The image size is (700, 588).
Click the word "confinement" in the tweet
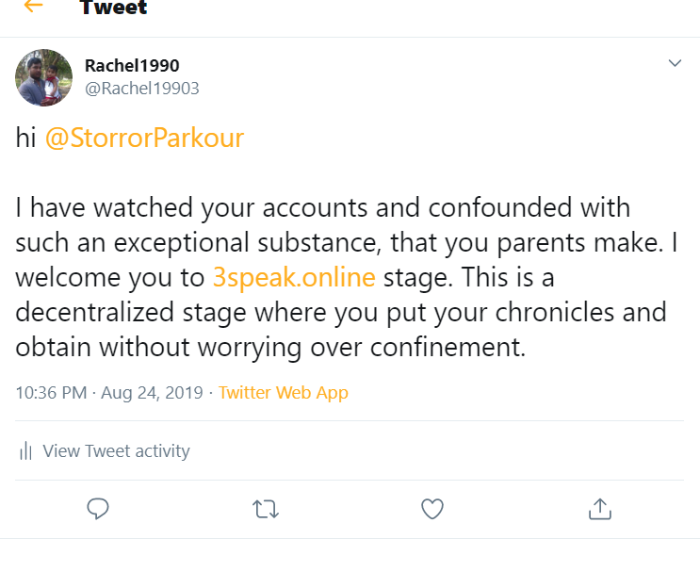[442, 348]
